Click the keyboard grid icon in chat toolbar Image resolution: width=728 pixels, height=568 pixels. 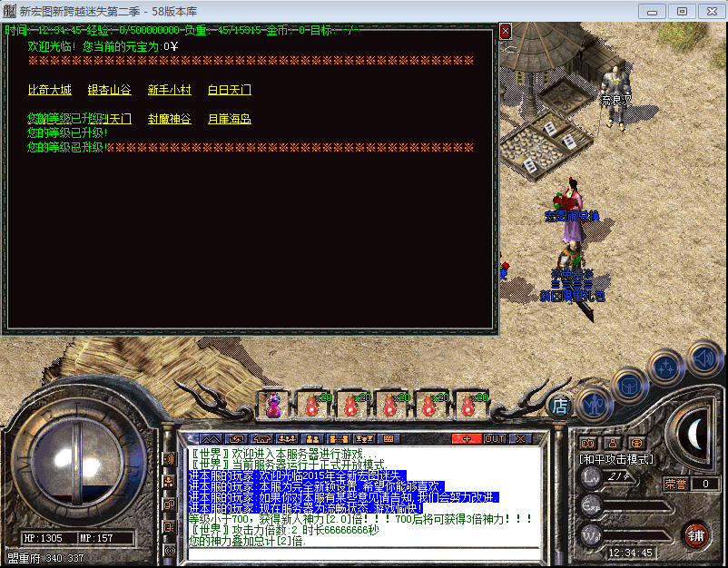point(389,439)
